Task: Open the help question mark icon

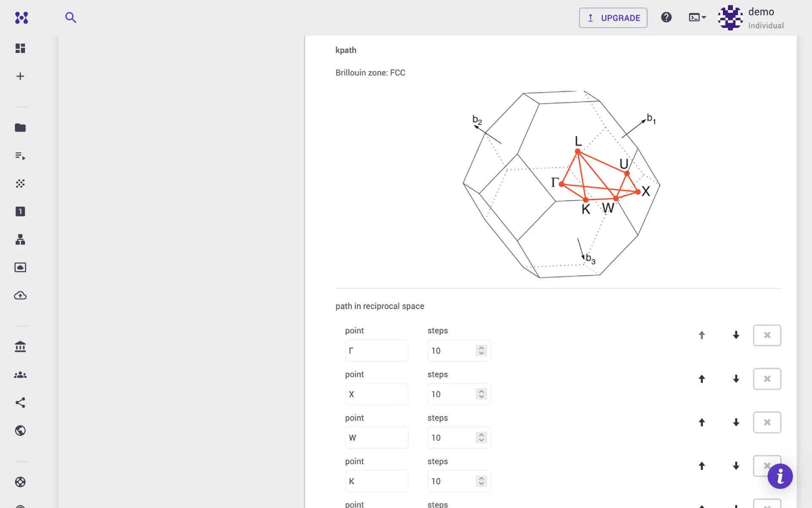Action: tap(666, 17)
